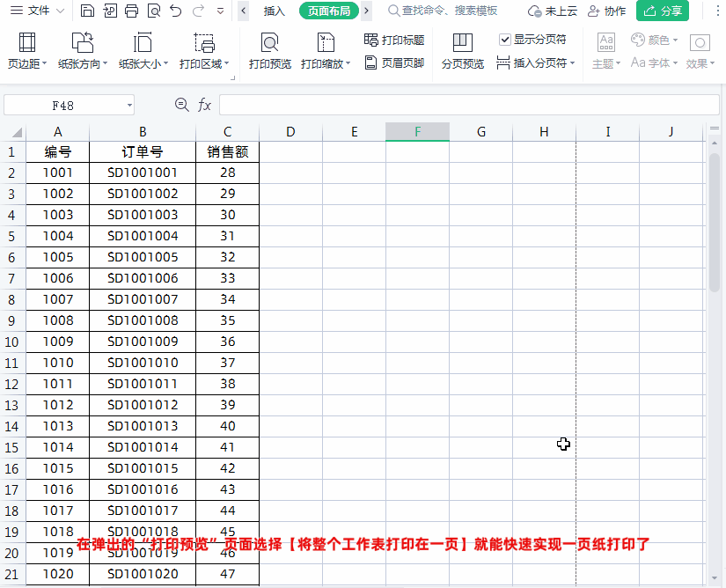The image size is (726, 588).
Task: Click the scroll up arrow of vertical scrollbar
Action: point(715,143)
